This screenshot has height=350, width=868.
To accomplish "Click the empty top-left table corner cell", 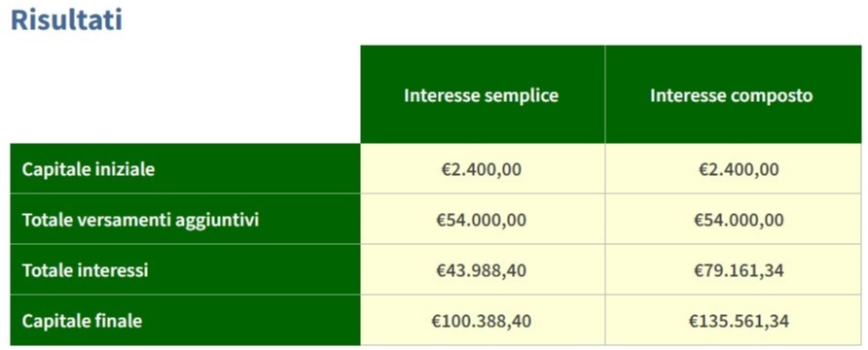I will (x=186, y=94).
